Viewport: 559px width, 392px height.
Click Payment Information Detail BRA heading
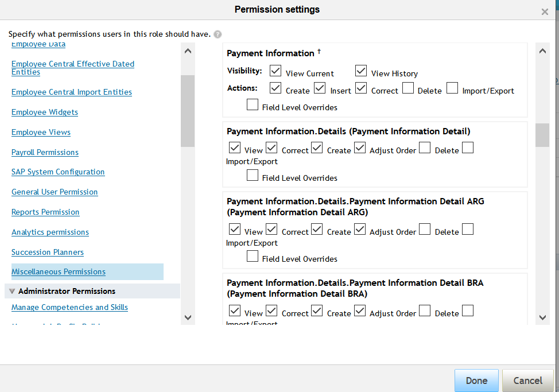[x=355, y=288]
